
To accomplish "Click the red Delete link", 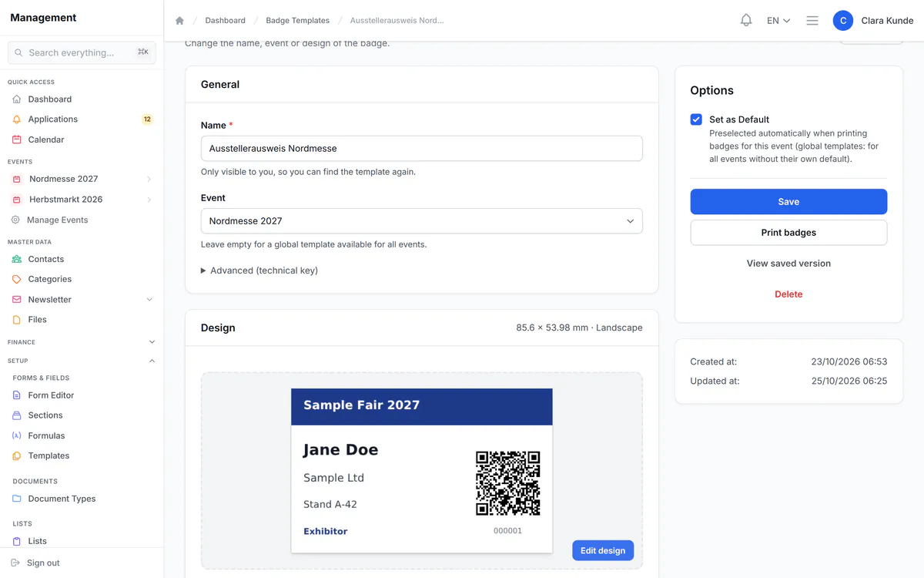I will click(x=788, y=294).
